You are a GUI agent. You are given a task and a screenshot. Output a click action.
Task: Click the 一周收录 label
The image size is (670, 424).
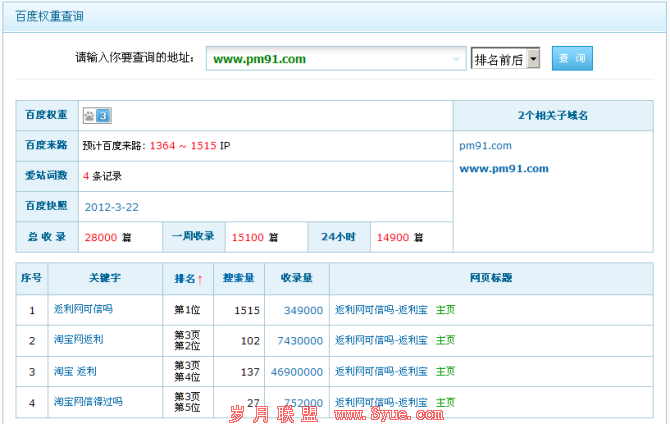point(193,236)
